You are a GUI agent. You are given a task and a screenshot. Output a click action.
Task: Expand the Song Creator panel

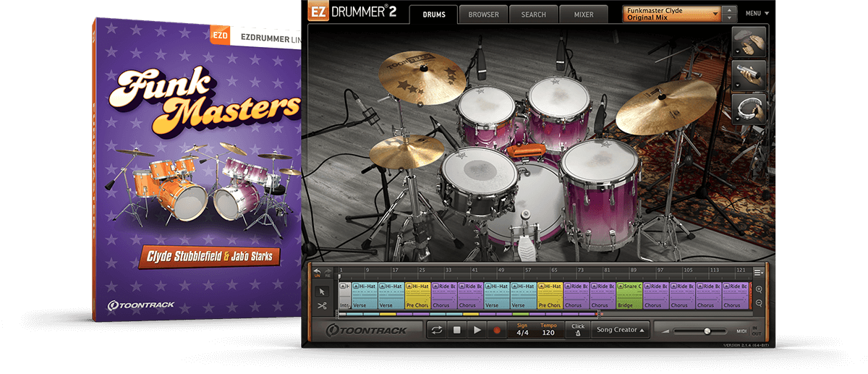pos(621,330)
